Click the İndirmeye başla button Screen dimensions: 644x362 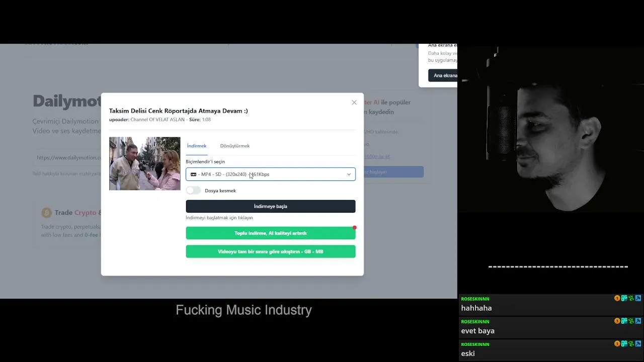(x=271, y=206)
